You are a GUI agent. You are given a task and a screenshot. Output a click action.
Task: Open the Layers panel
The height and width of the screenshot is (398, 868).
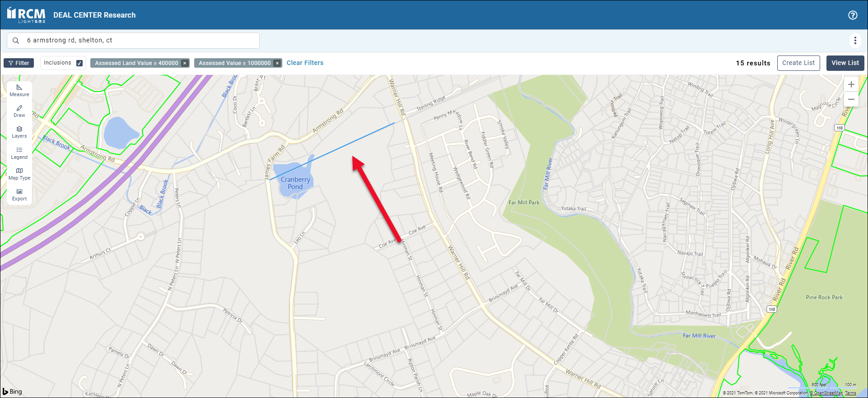pyautogui.click(x=19, y=132)
